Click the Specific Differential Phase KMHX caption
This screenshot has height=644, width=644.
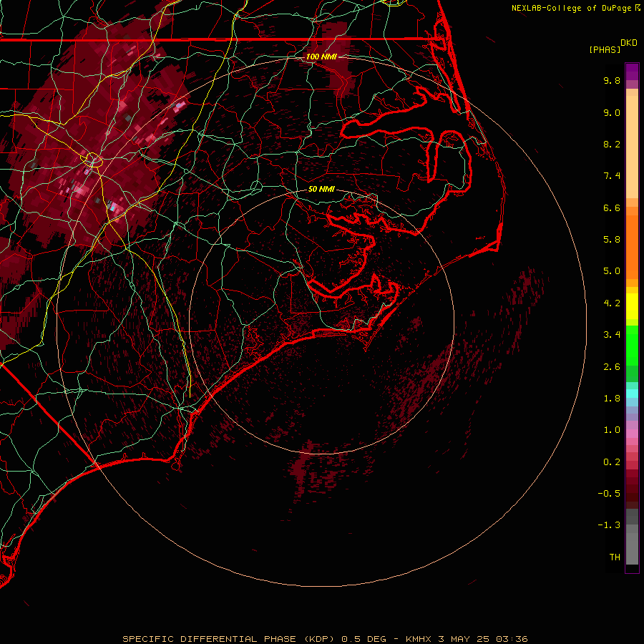click(326, 639)
